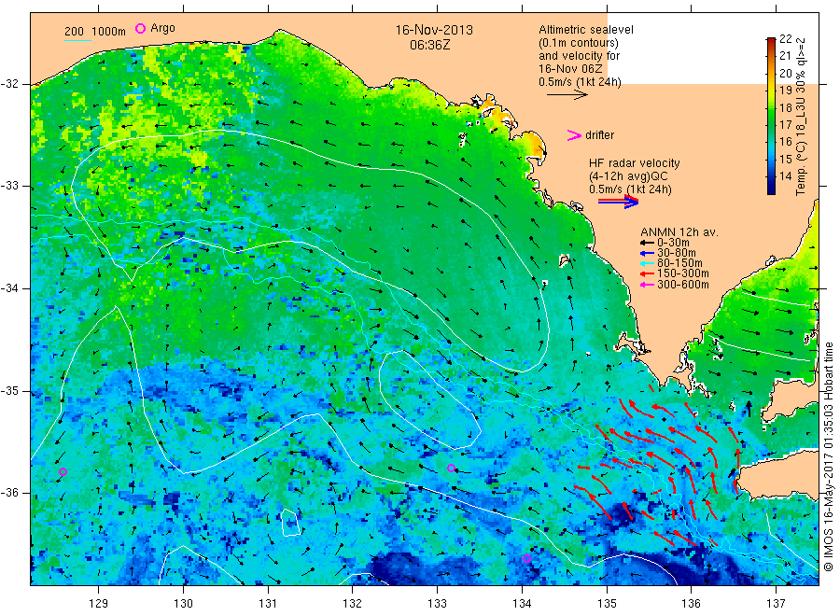Click the '137' longitude axis label

point(776,604)
